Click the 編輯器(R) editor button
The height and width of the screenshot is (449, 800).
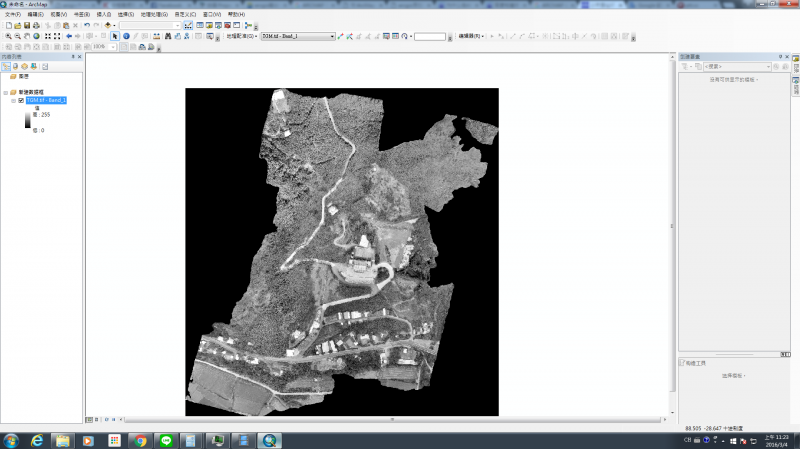(x=470, y=36)
